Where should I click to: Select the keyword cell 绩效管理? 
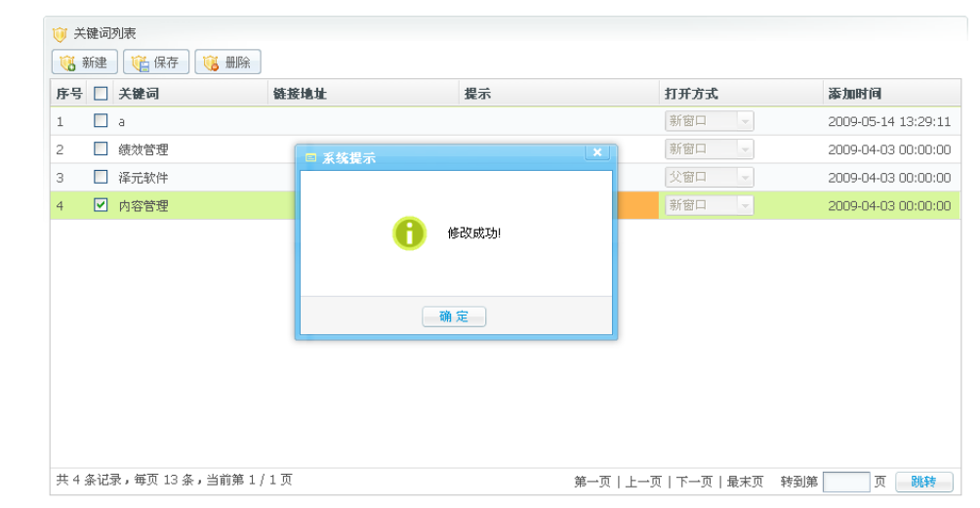click(x=143, y=149)
